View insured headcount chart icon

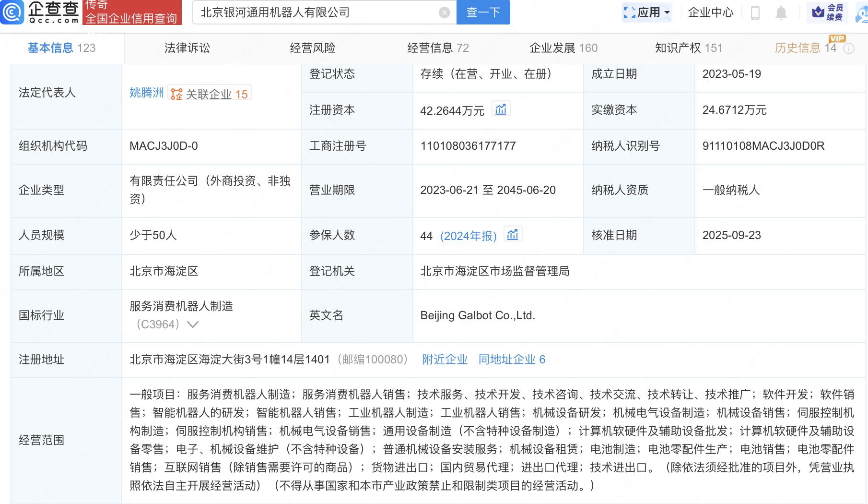pyautogui.click(x=513, y=235)
